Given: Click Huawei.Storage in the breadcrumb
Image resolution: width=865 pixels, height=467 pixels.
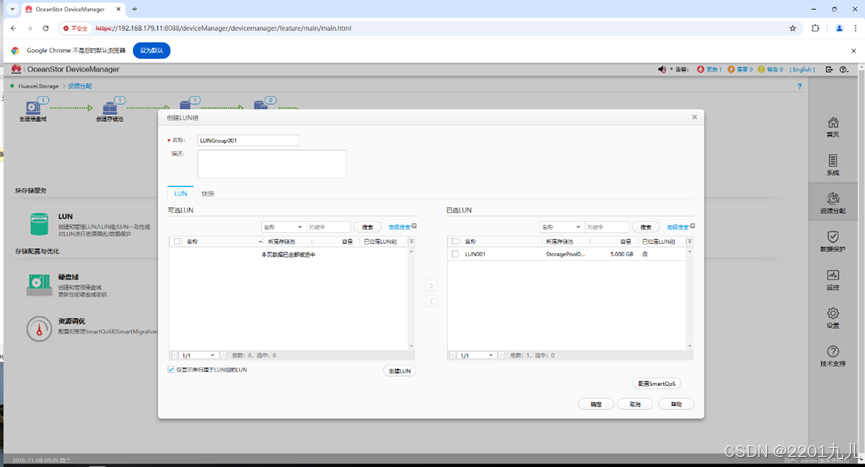Looking at the screenshot, I should pos(38,87).
